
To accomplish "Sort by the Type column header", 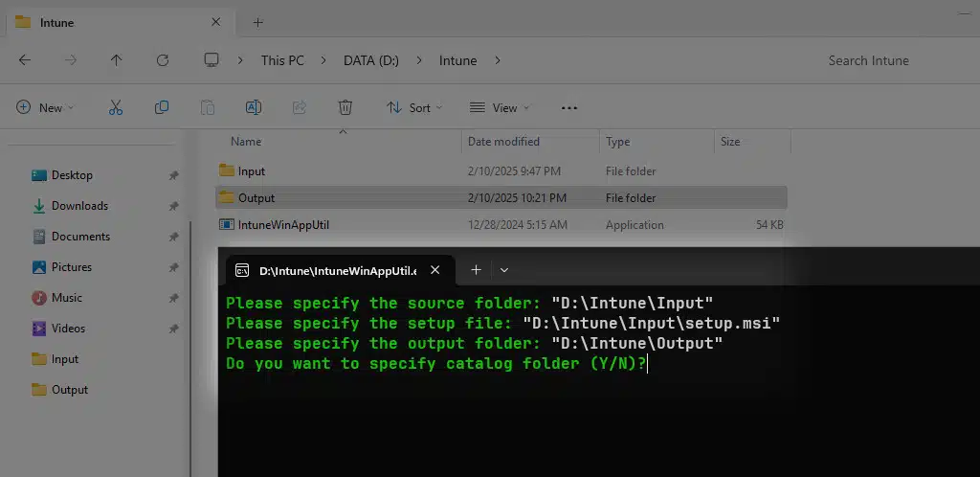I will tap(617, 142).
